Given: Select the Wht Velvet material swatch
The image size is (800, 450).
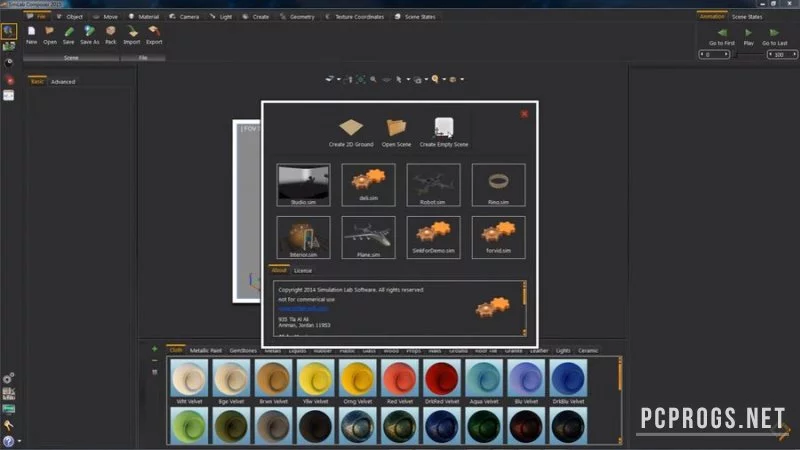Looking at the screenshot, I should [189, 378].
